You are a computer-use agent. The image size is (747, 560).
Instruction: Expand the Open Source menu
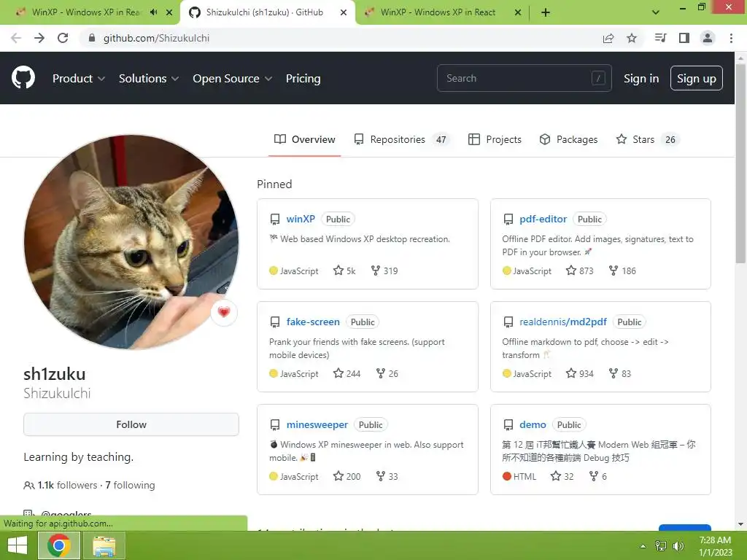233,78
